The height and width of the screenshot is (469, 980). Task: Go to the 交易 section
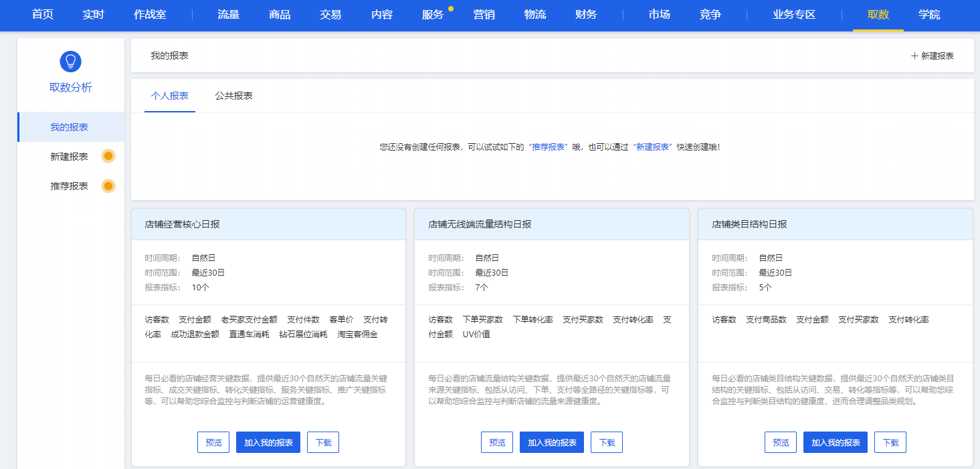click(330, 15)
